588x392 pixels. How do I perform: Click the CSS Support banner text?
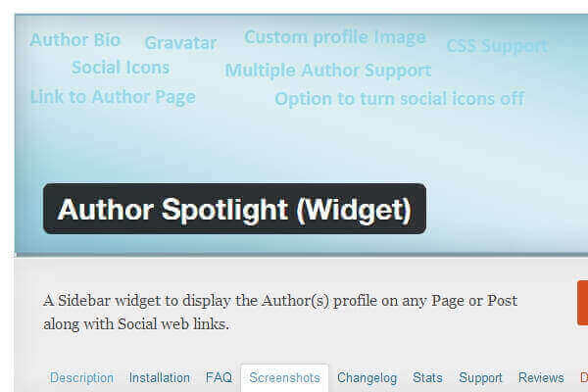(x=497, y=46)
